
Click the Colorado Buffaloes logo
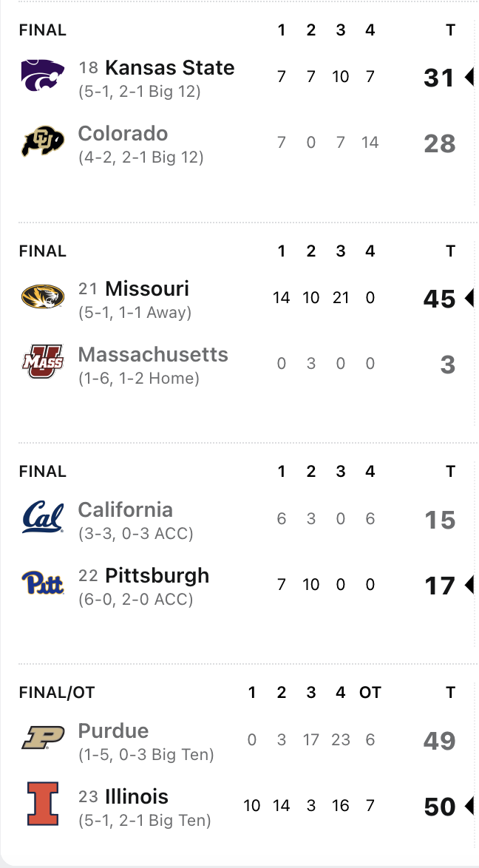[43, 143]
